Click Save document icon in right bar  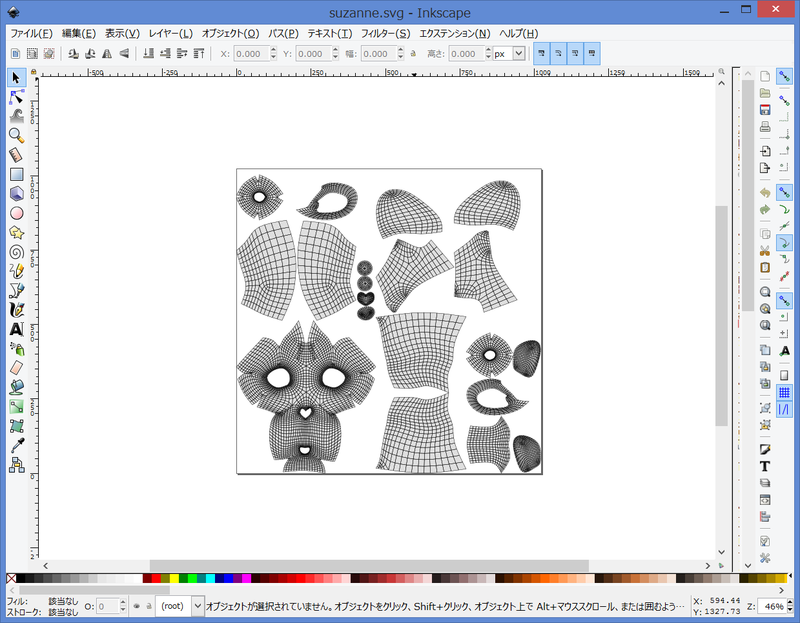click(765, 110)
